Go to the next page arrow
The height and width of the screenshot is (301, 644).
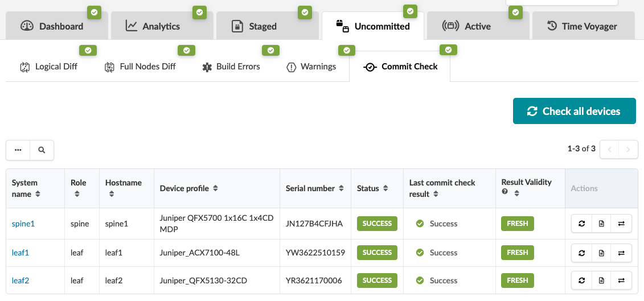(x=628, y=150)
